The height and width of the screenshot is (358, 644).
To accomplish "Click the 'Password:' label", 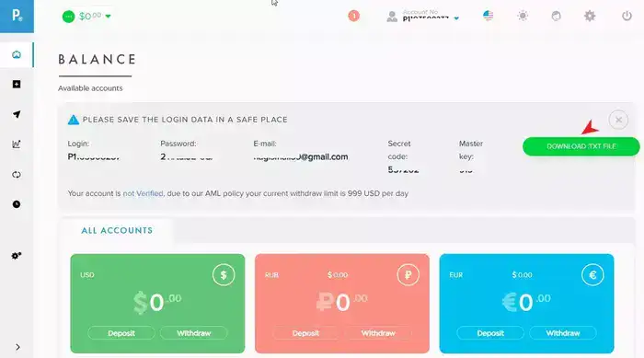I will (178, 144).
